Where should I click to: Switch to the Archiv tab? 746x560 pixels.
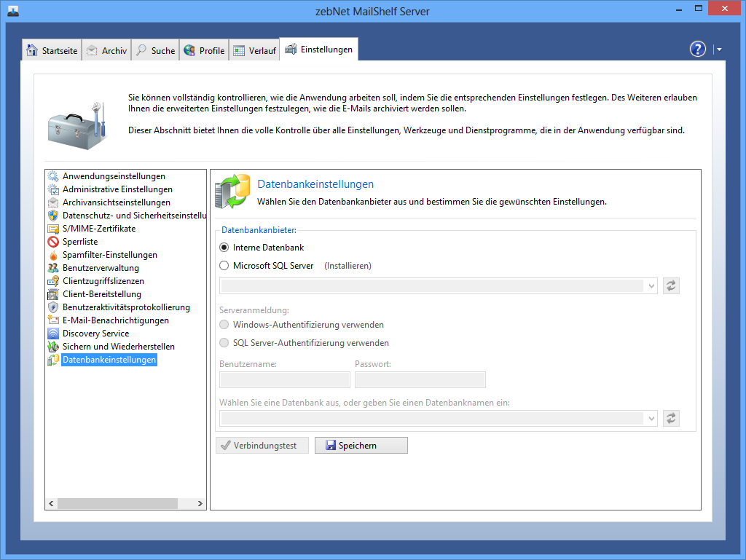107,50
